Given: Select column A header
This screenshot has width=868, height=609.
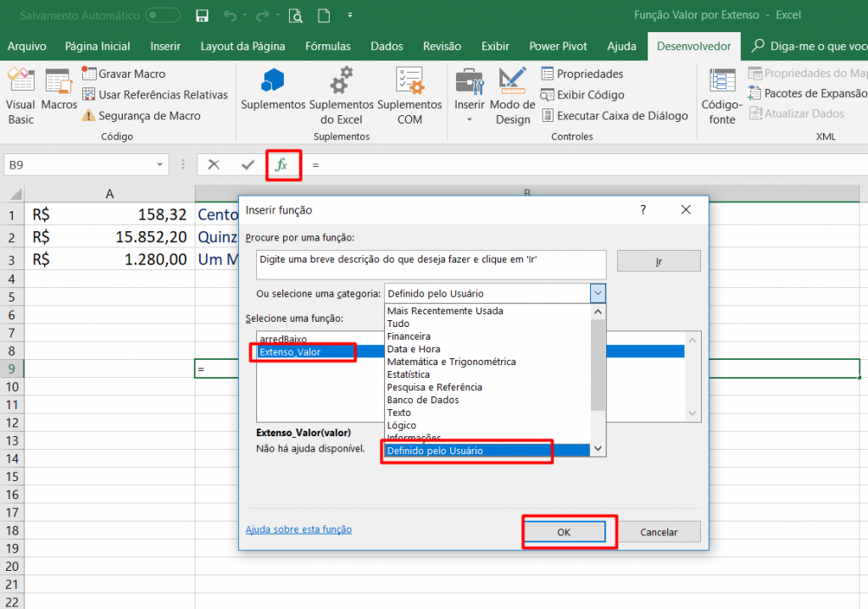Looking at the screenshot, I should 109,194.
